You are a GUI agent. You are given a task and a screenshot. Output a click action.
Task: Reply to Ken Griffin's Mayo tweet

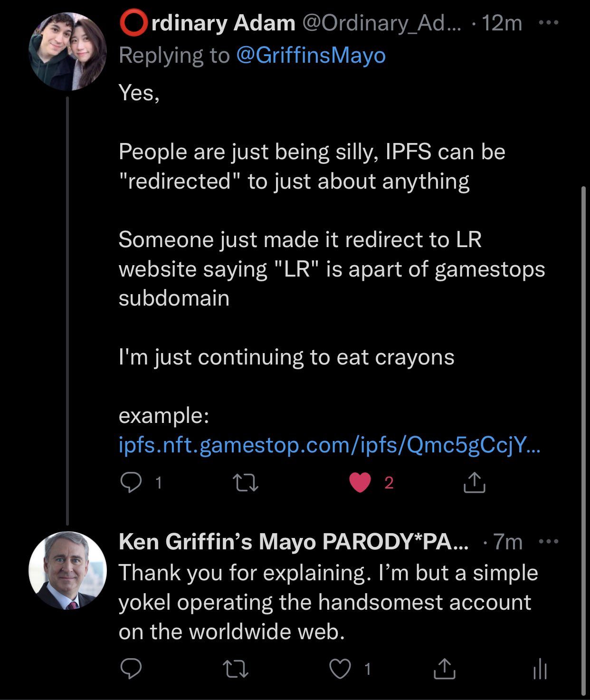[x=131, y=669]
